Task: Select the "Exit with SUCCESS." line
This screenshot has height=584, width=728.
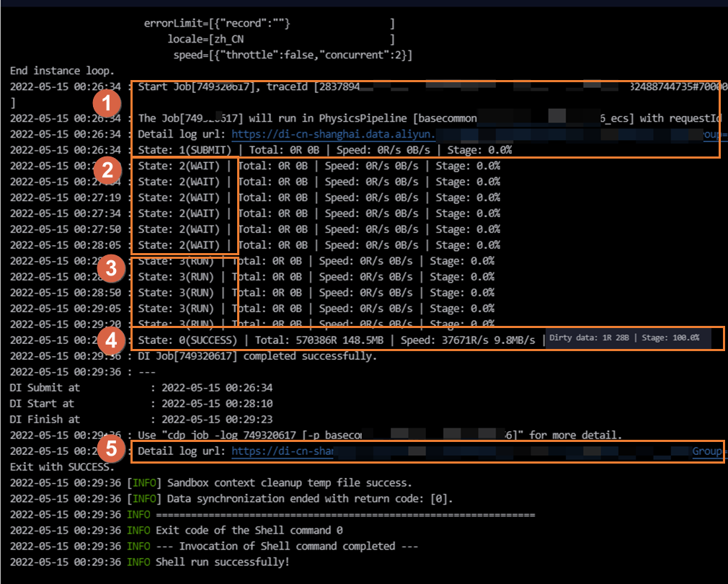Action: (62, 466)
